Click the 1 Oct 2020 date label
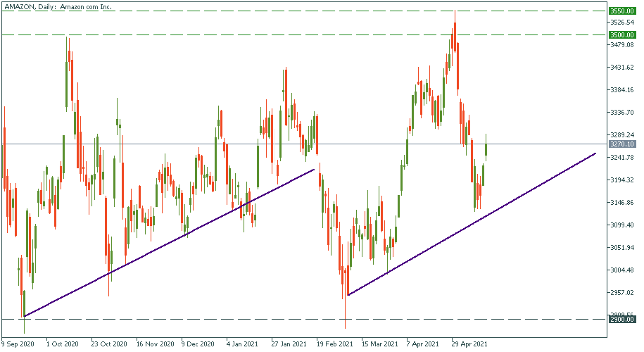Screen dimensions: 644x352 [62, 345]
